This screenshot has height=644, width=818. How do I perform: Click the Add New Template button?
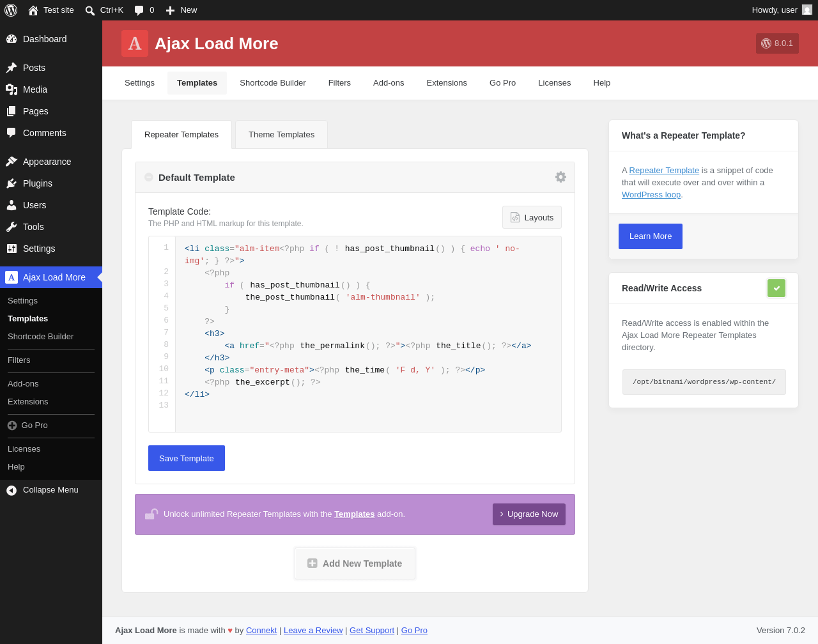355,563
